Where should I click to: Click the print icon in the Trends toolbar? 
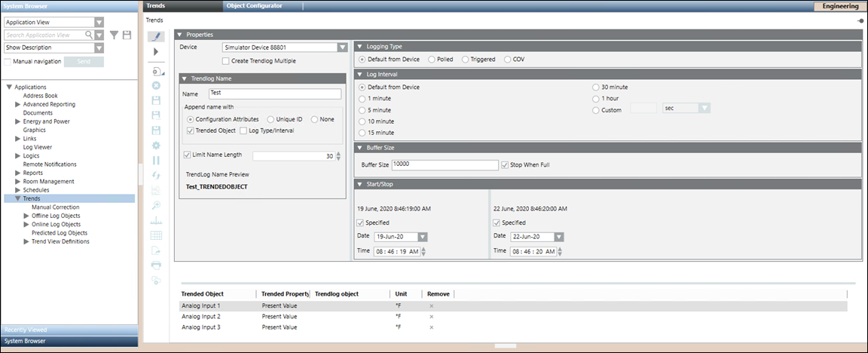[157, 266]
